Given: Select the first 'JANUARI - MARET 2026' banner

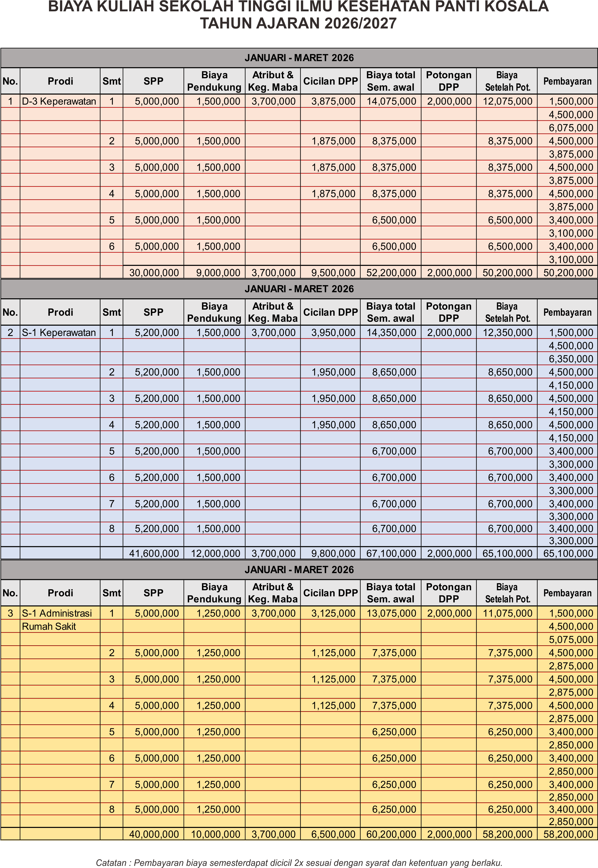Looking at the screenshot, I should pyautogui.click(x=299, y=58).
